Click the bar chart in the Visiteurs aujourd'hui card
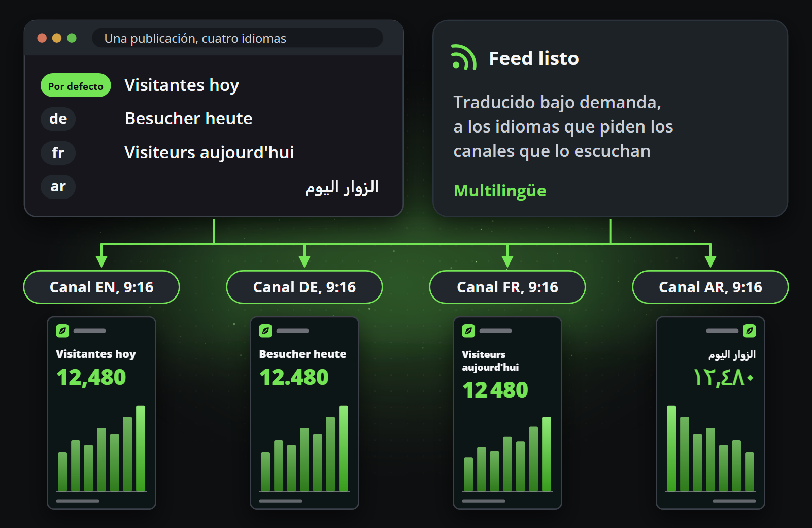This screenshot has width=812, height=528. [507, 454]
